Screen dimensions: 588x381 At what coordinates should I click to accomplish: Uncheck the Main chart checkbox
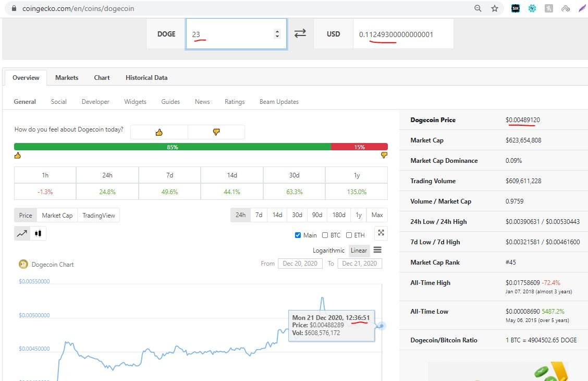click(298, 235)
